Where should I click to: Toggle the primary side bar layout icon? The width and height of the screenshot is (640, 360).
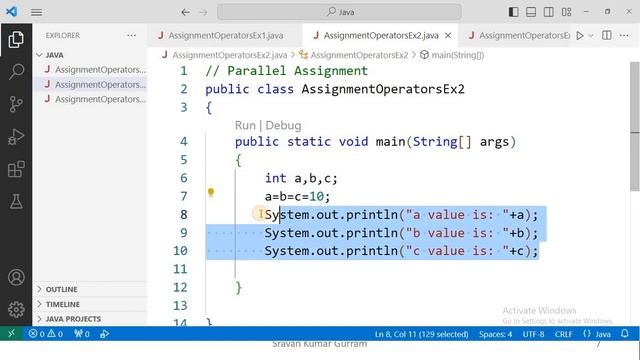(513, 12)
